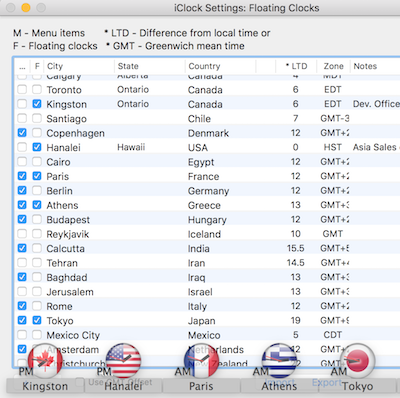Screen dimensions: 400x398
Task: Uncheck Tokyo's floating clock checkbox
Action: point(37,320)
